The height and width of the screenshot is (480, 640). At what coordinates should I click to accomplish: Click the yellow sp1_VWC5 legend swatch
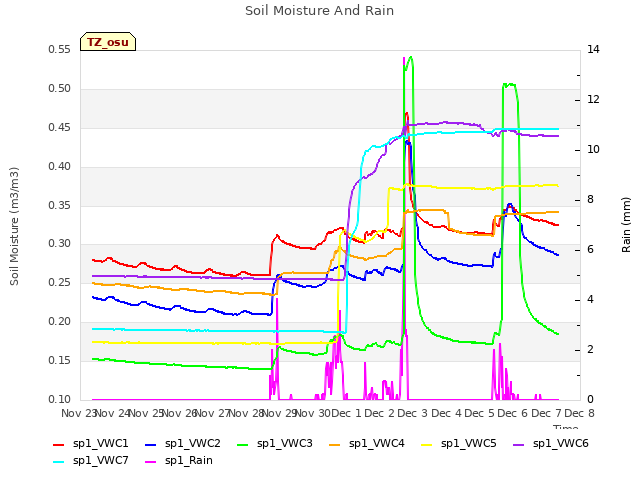click(427, 444)
